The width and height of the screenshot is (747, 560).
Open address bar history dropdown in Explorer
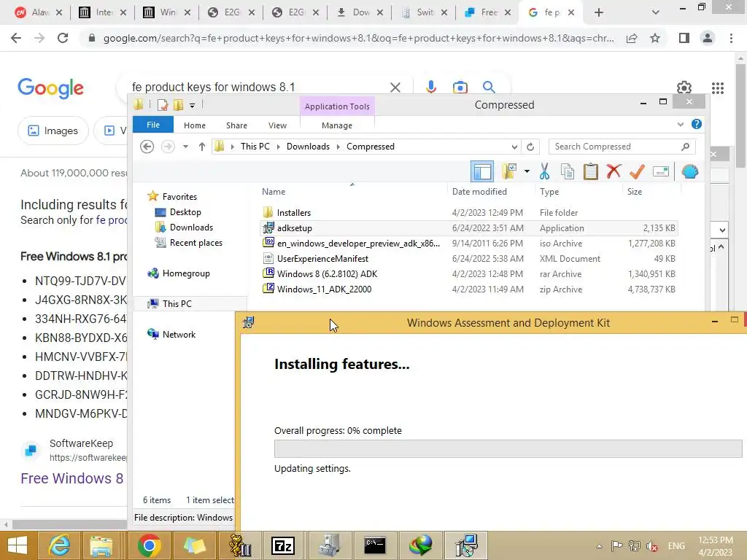click(514, 147)
